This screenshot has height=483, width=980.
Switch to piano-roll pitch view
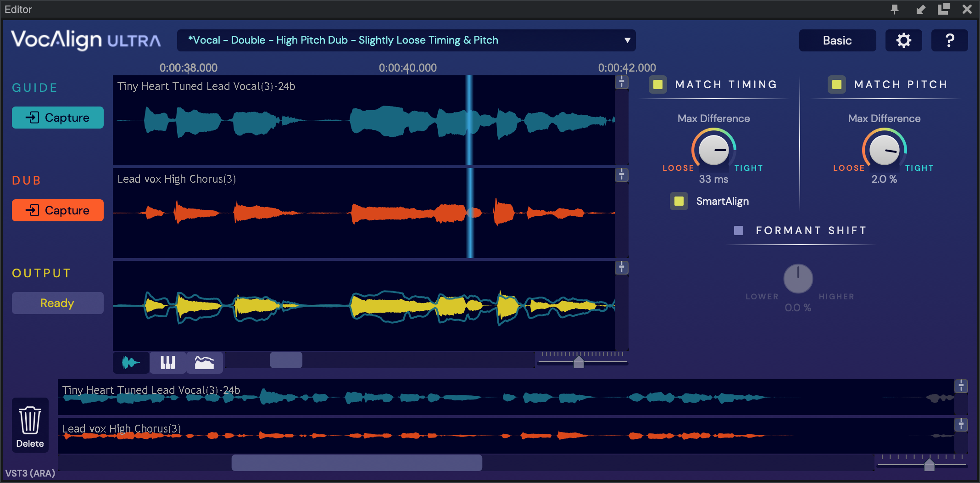[167, 363]
